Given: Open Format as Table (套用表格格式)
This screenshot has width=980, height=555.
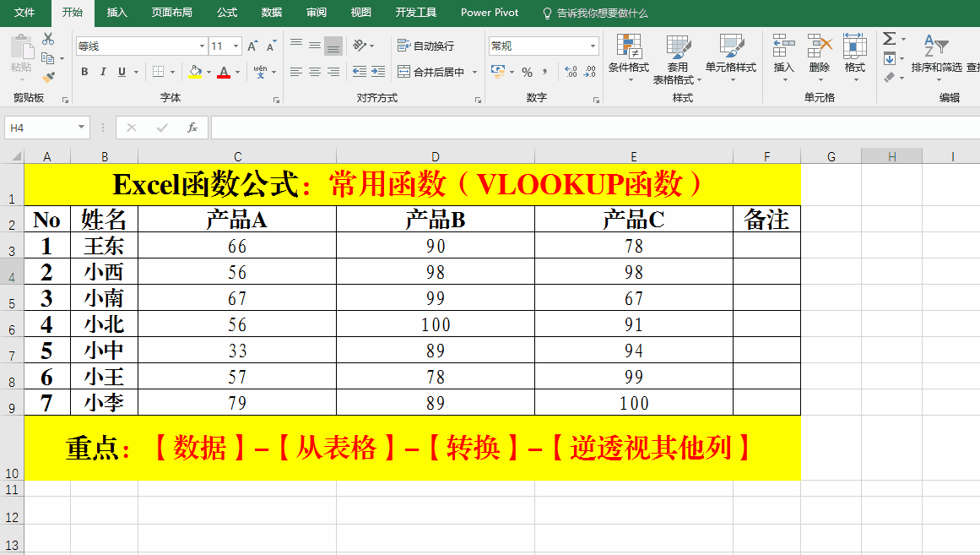Looking at the screenshot, I should (x=678, y=59).
